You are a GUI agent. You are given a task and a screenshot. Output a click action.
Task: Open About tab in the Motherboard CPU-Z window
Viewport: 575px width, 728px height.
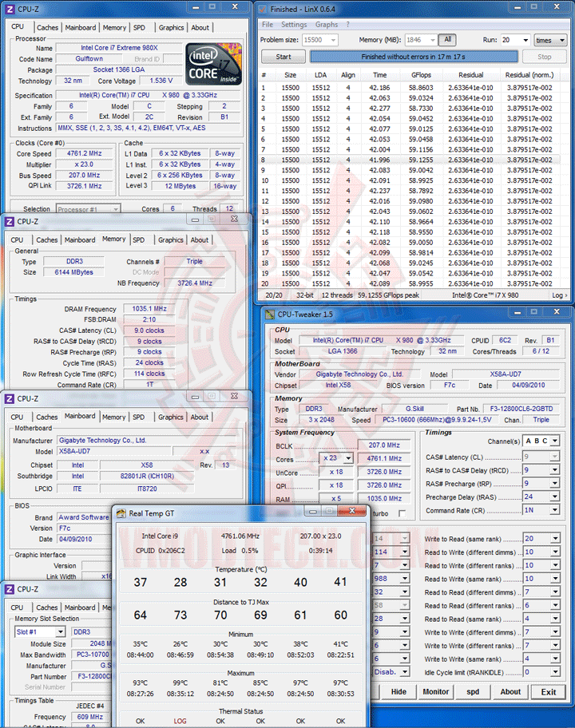(x=199, y=417)
